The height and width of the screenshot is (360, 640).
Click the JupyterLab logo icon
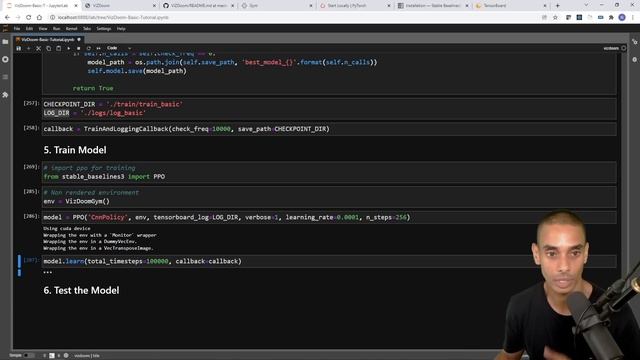(5, 29)
